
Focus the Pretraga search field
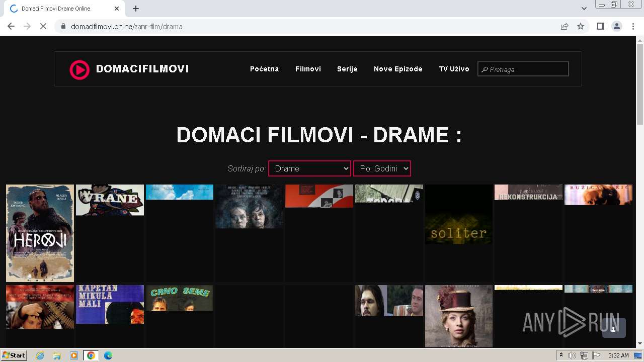[523, 69]
